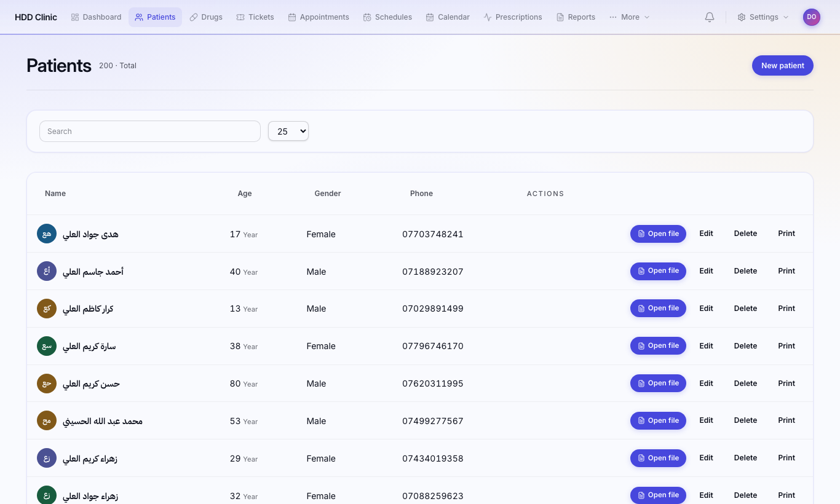840x504 pixels.
Task: Click the Name column header
Action: click(55, 194)
